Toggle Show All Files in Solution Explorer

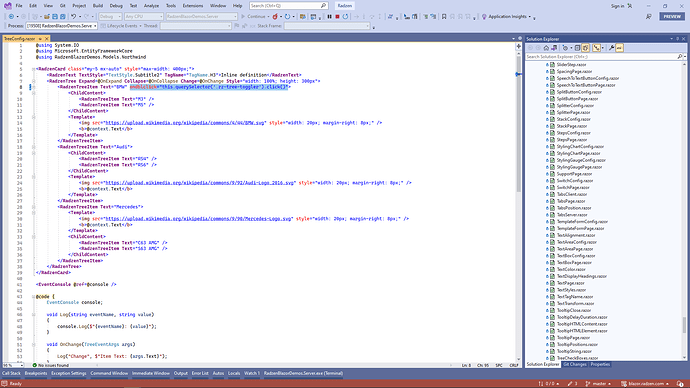pos(585,48)
